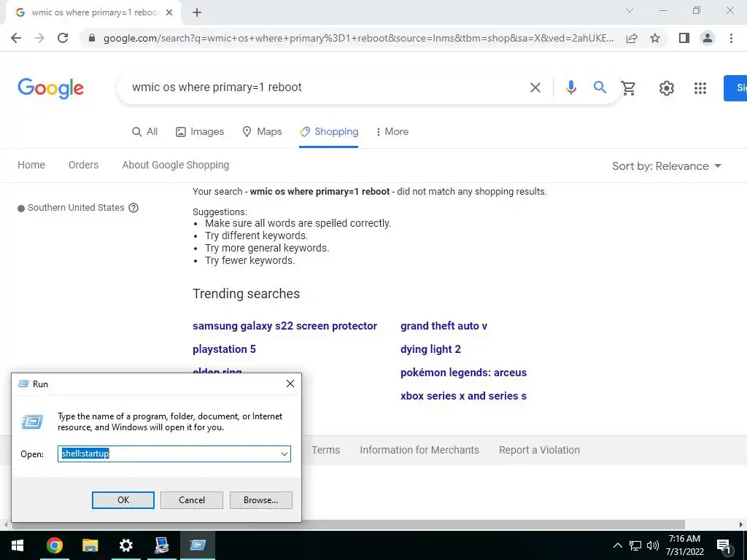Viewport: 747px width, 560px height.
Task: Open About Google Shopping
Action: click(175, 166)
